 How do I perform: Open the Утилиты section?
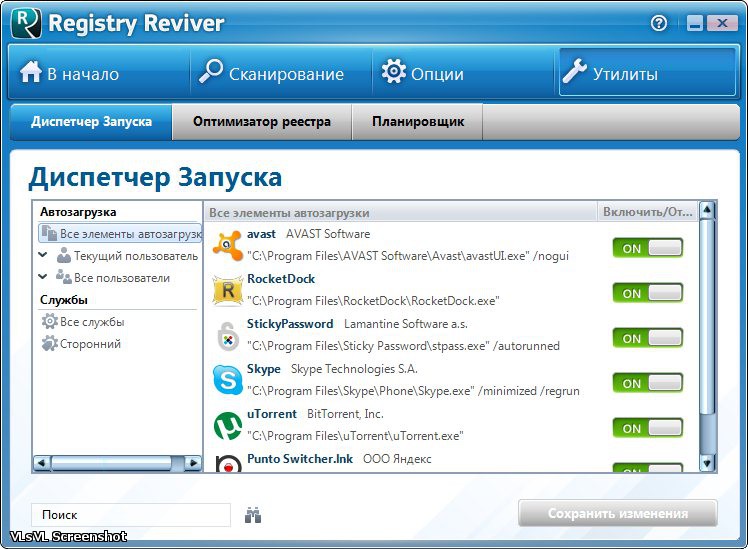point(647,73)
